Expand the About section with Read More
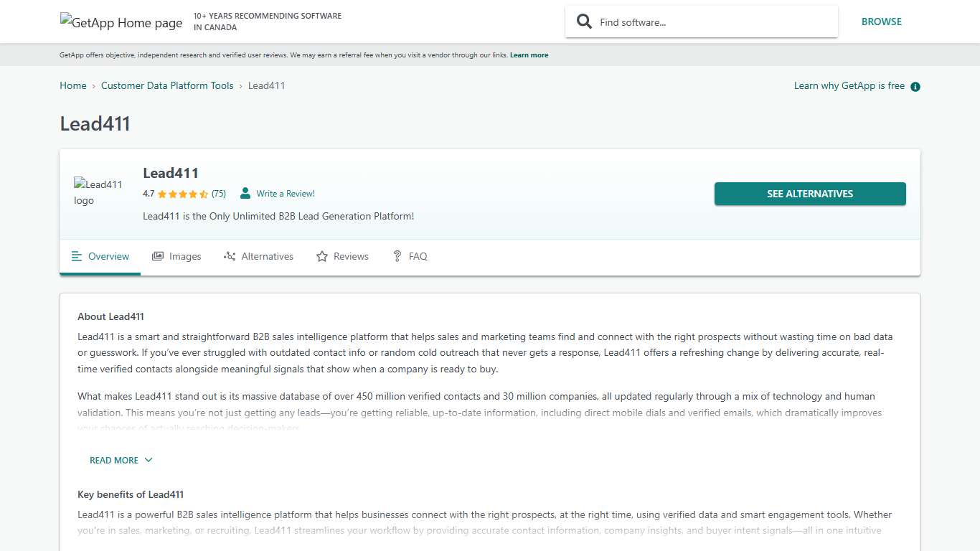980x551 pixels. click(x=114, y=461)
